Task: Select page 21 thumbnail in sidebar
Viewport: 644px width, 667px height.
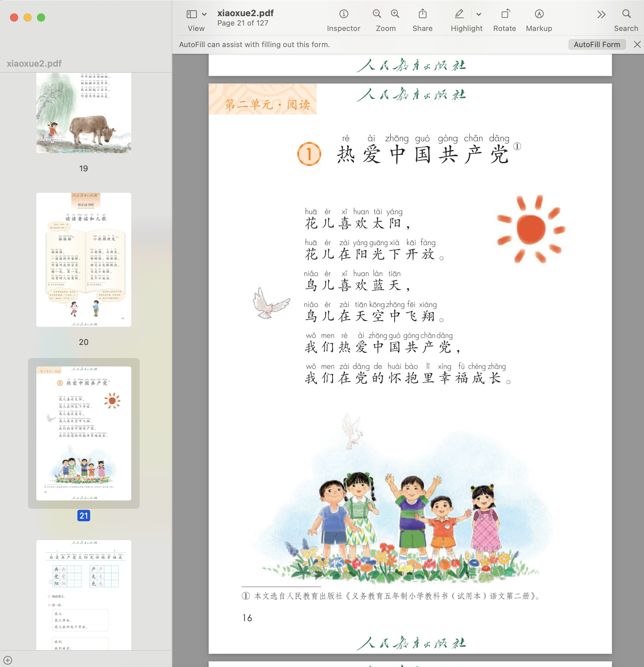Action: point(84,433)
